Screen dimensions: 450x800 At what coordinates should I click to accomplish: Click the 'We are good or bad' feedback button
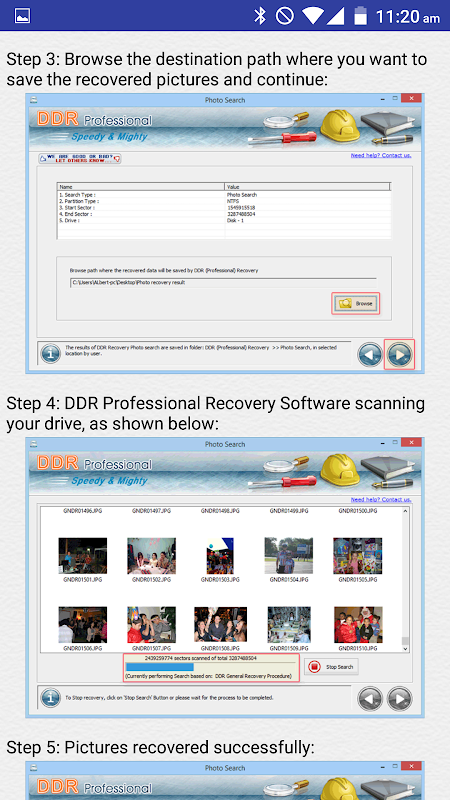pyautogui.click(x=80, y=159)
